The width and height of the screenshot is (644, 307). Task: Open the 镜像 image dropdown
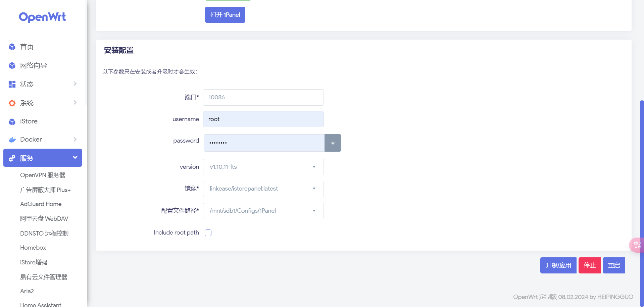(263, 189)
